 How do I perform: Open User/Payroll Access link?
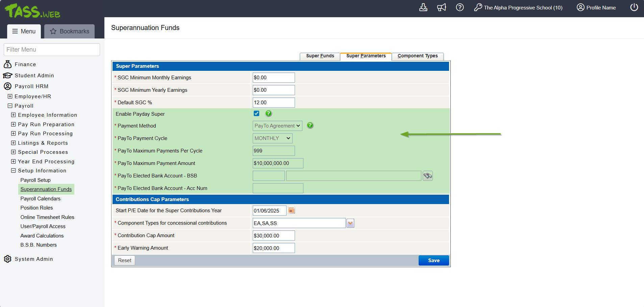(x=43, y=226)
